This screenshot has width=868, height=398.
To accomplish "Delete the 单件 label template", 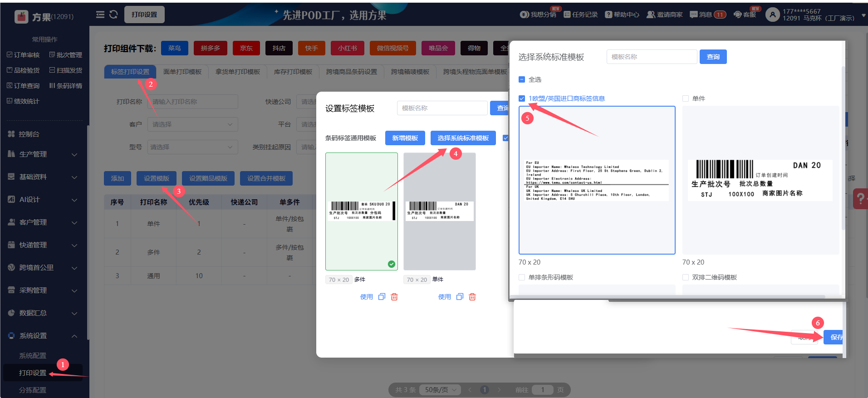I will coord(472,297).
